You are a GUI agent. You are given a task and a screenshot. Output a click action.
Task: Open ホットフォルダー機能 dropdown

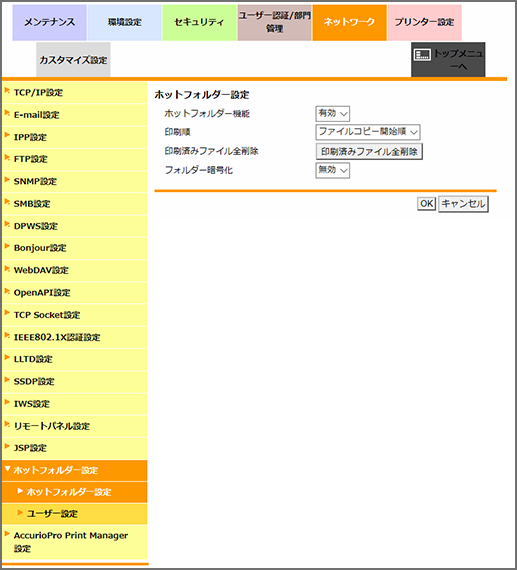[332, 113]
